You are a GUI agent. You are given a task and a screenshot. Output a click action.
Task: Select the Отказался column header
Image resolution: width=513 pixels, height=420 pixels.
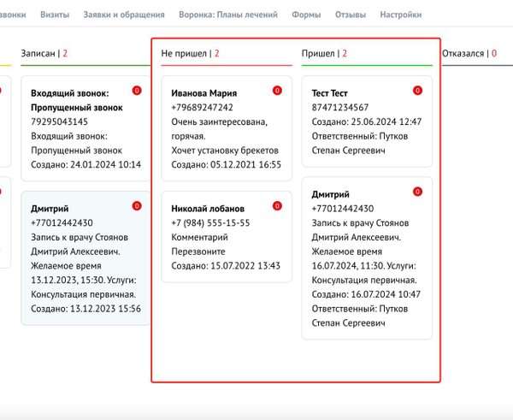pos(468,53)
